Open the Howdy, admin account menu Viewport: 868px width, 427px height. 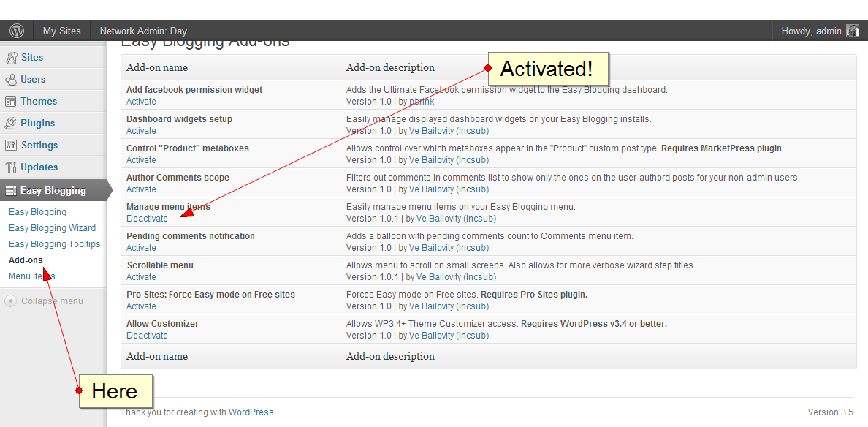pyautogui.click(x=818, y=31)
